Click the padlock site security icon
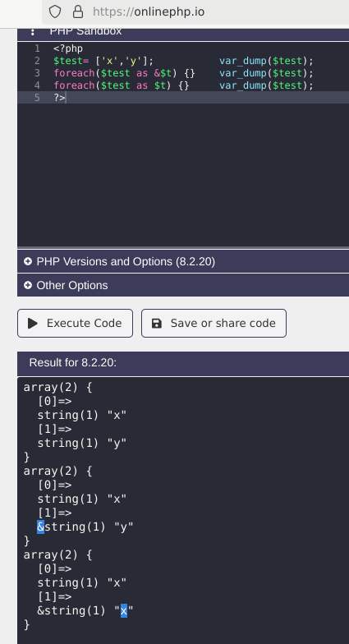Screen dimensions: 349x644 coord(78,11)
